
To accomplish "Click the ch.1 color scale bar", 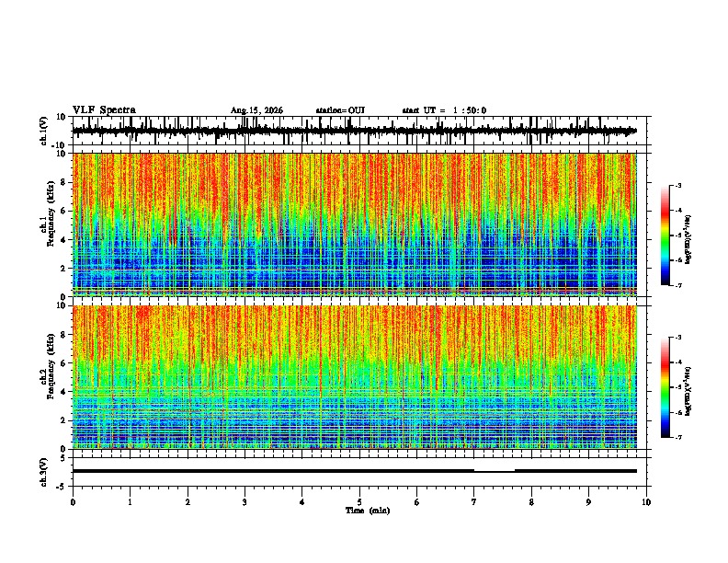I will (x=665, y=236).
